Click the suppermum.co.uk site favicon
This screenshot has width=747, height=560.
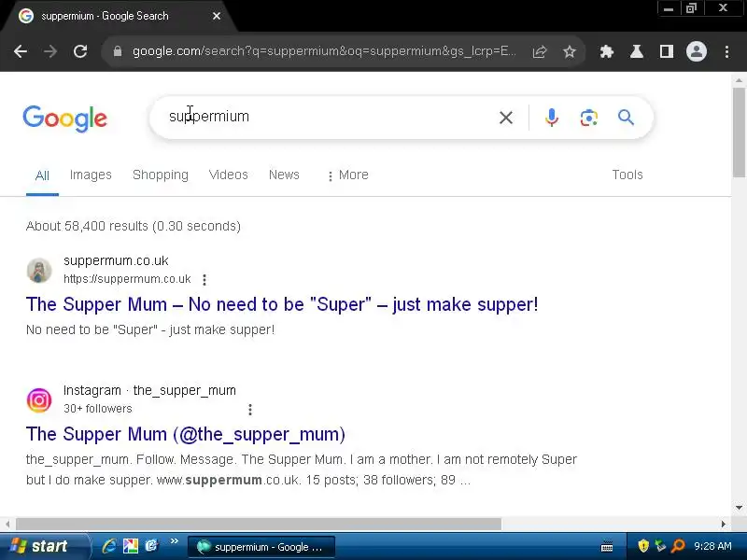[39, 270]
